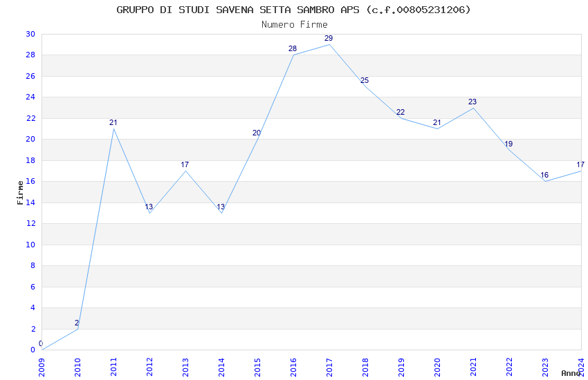Screen dimensions: 588x380
Task: Select the data label 28 above 2016
Action: 293,48
